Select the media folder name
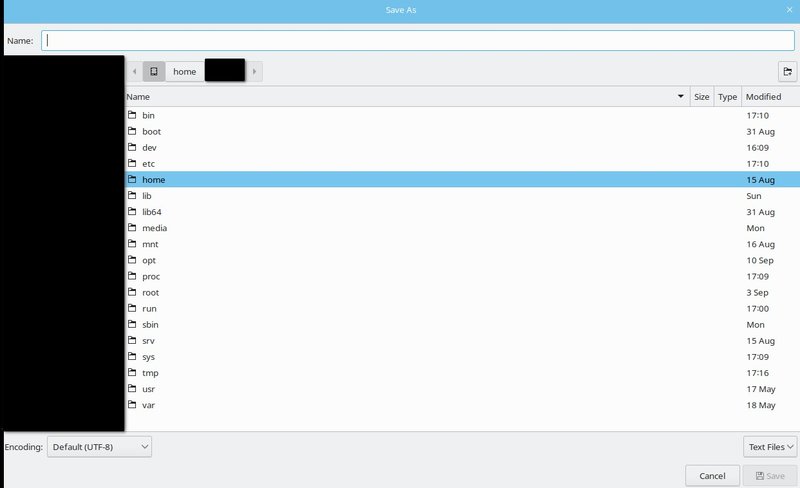The image size is (800, 488). tap(155, 228)
